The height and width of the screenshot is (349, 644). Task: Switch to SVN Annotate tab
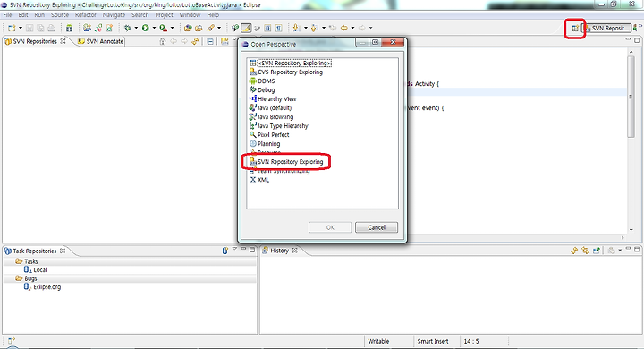point(101,41)
